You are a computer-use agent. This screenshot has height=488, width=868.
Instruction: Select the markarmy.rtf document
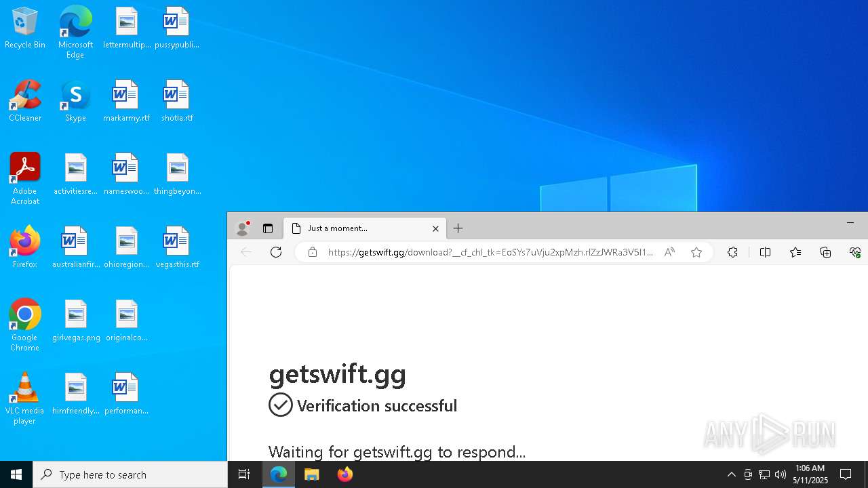pyautogui.click(x=127, y=102)
